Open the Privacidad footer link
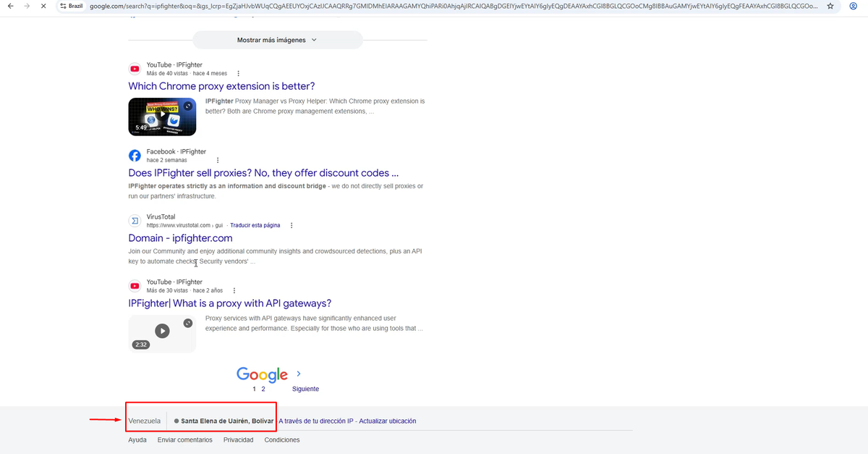The height and width of the screenshot is (454, 868). click(x=238, y=440)
